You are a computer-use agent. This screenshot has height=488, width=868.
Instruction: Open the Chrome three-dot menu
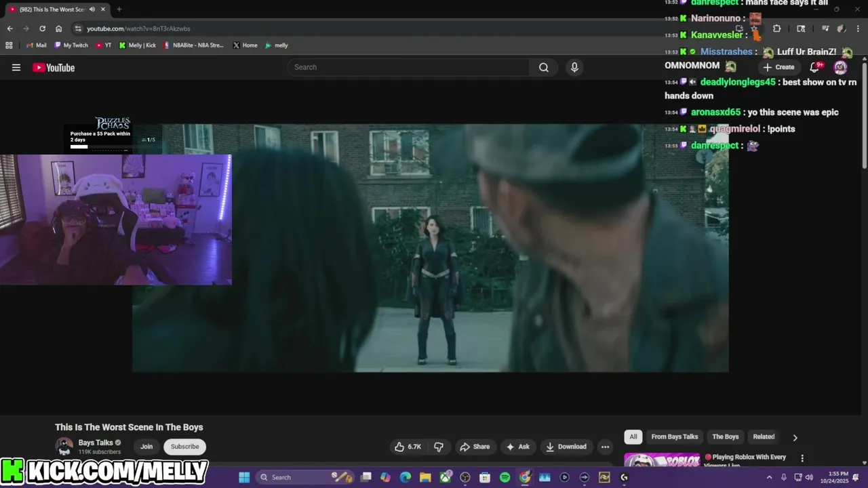pyautogui.click(x=858, y=28)
